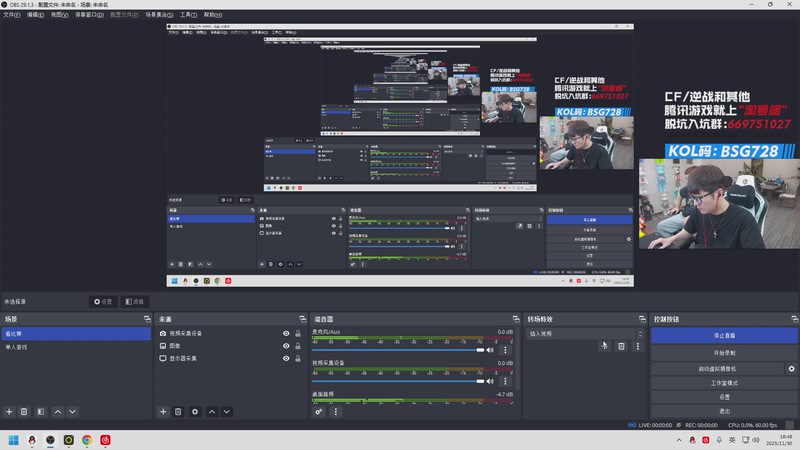The height and width of the screenshot is (450, 800).
Task: Open the 文件 menu
Action: pyautogui.click(x=12, y=15)
